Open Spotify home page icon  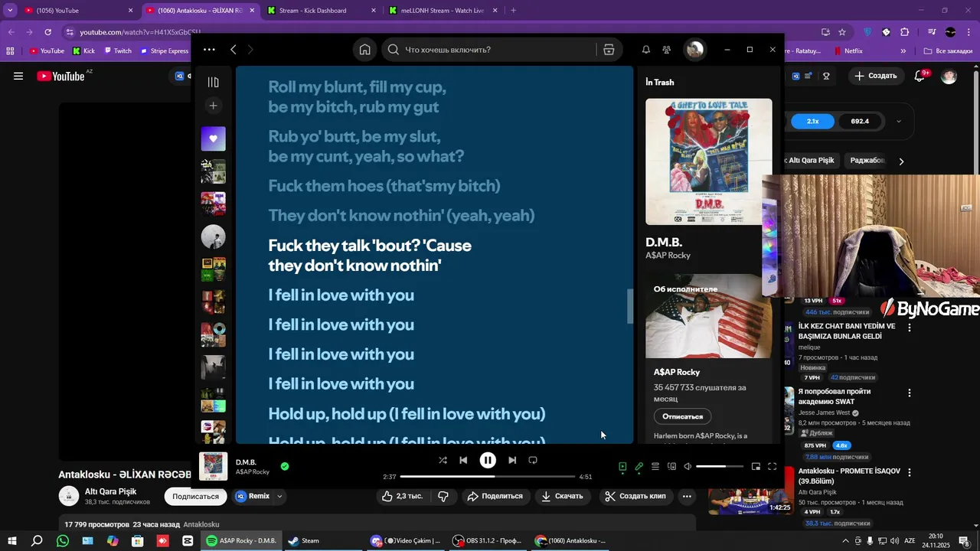click(365, 50)
